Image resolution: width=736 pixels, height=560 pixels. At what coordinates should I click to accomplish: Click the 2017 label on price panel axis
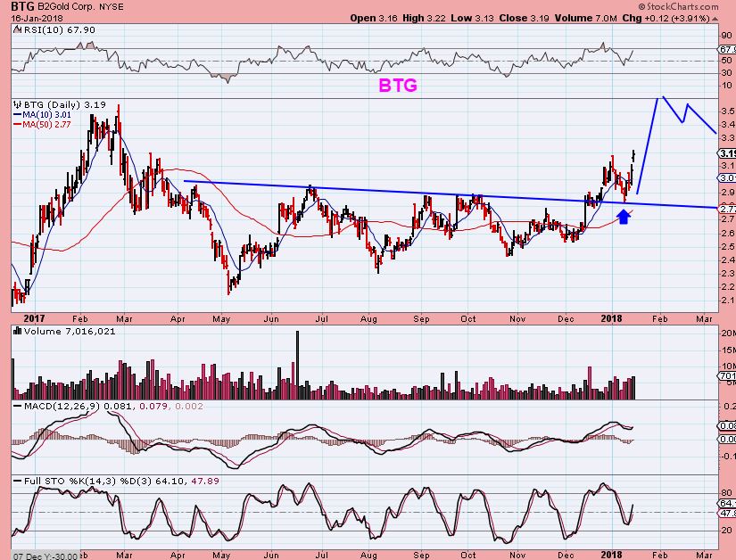[x=34, y=319]
